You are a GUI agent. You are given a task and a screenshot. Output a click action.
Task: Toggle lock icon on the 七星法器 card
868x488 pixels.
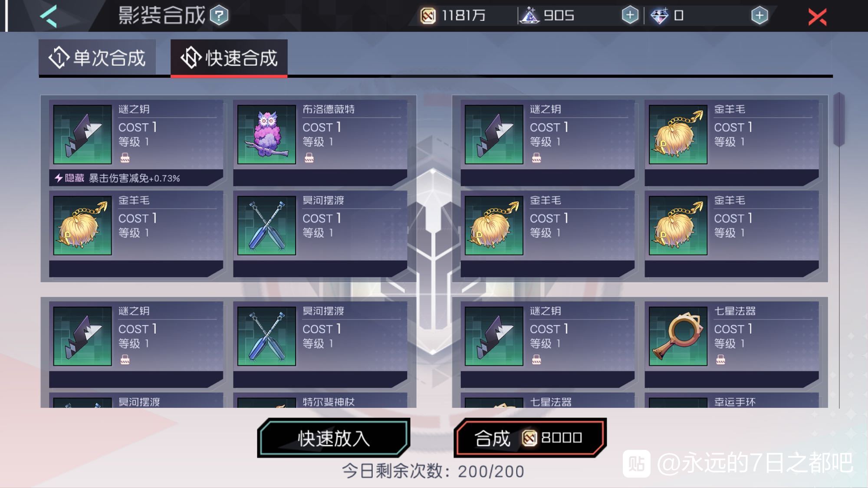(x=720, y=359)
